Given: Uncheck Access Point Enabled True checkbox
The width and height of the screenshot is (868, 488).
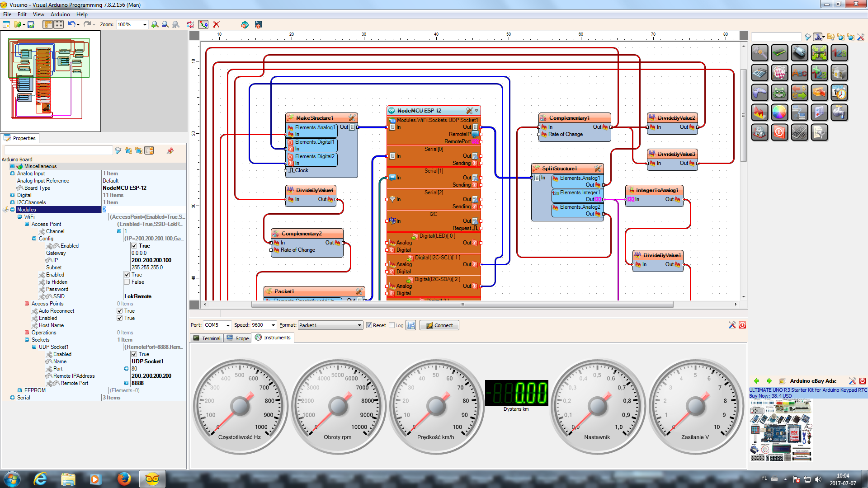Looking at the screenshot, I should click(127, 275).
